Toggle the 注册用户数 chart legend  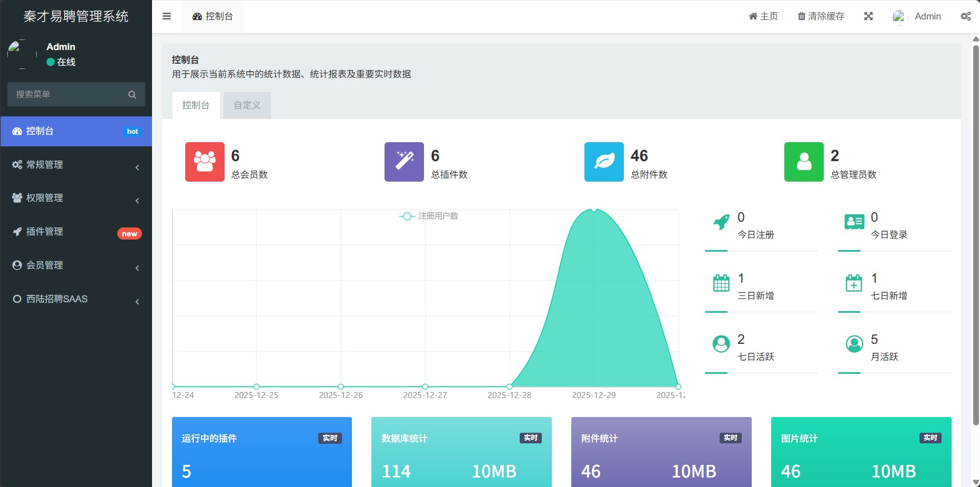429,216
